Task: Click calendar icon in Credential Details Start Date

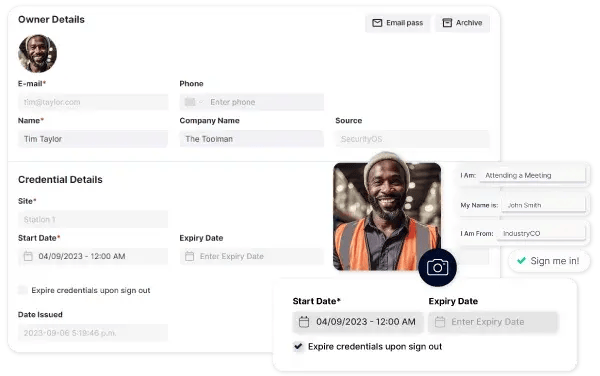Action: 28,256
